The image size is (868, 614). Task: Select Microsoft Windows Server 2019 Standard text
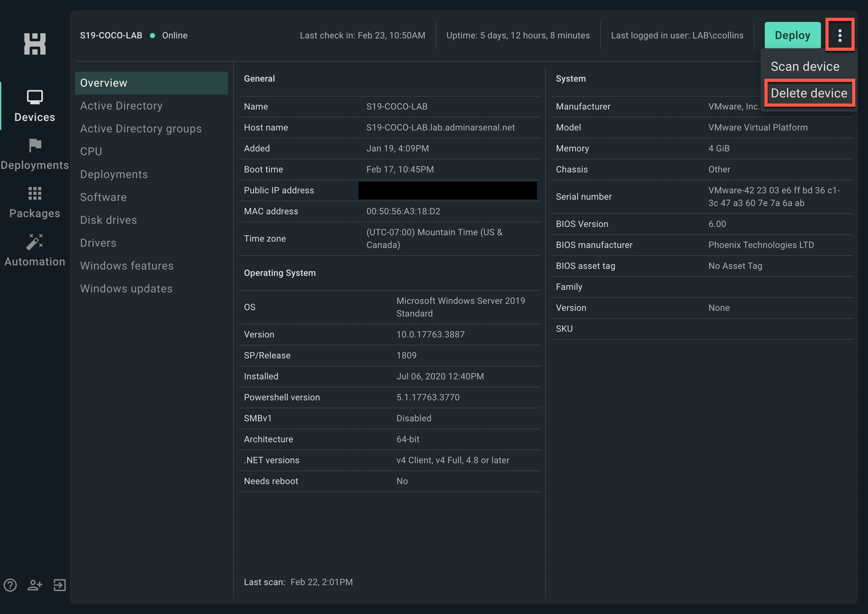pyautogui.click(x=460, y=307)
